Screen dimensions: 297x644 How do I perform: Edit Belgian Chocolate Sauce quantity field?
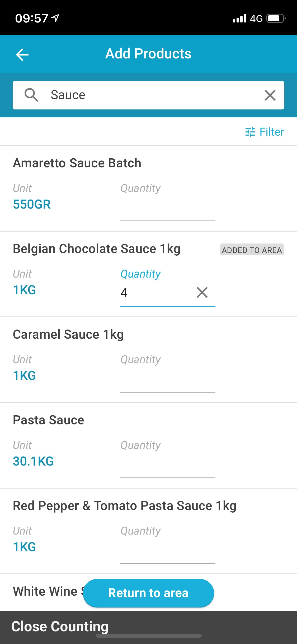[156, 293]
